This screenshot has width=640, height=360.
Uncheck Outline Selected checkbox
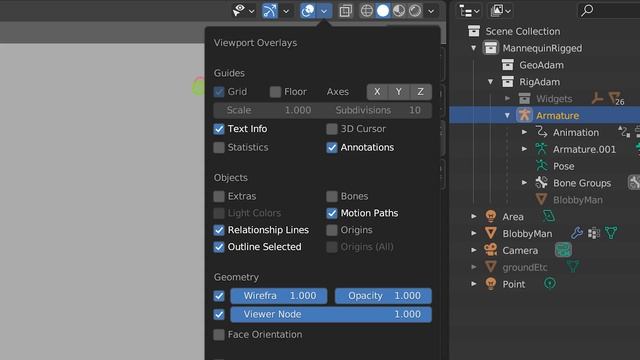[219, 247]
